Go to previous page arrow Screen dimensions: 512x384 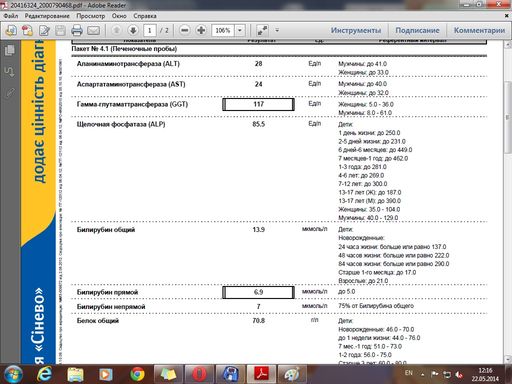(x=116, y=30)
